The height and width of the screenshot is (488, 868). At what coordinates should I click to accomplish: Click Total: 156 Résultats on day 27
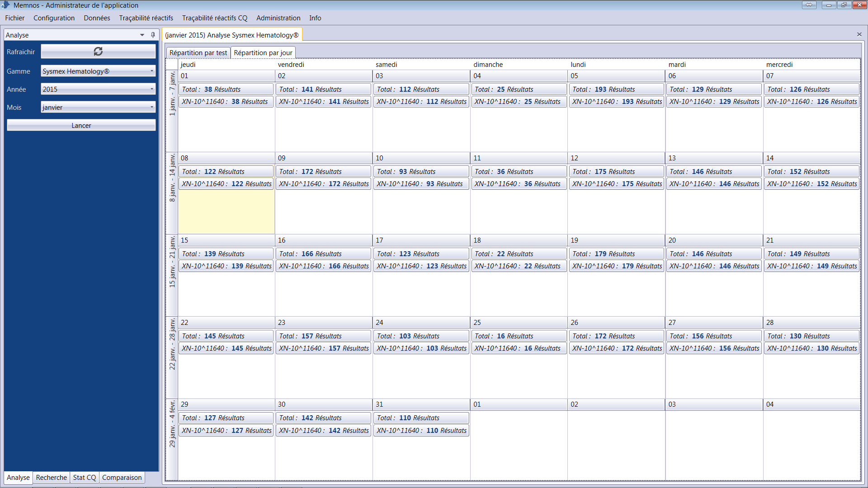(x=714, y=336)
